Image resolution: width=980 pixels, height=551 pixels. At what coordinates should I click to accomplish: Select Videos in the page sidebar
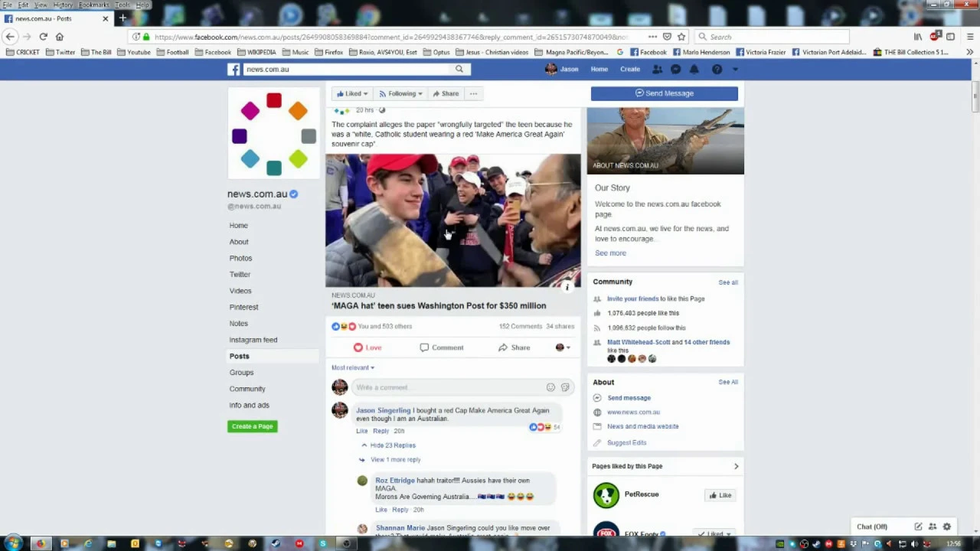click(240, 291)
